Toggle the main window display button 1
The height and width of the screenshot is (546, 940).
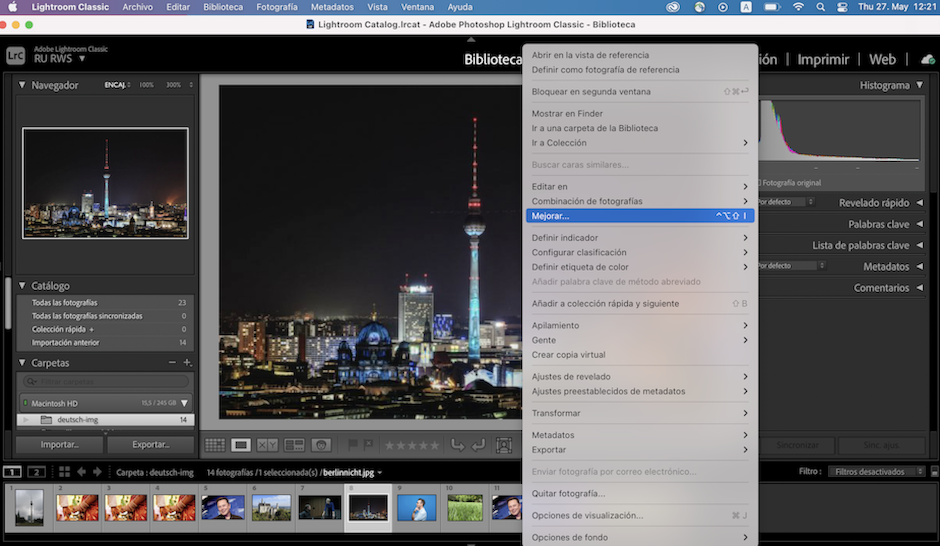(x=12, y=471)
